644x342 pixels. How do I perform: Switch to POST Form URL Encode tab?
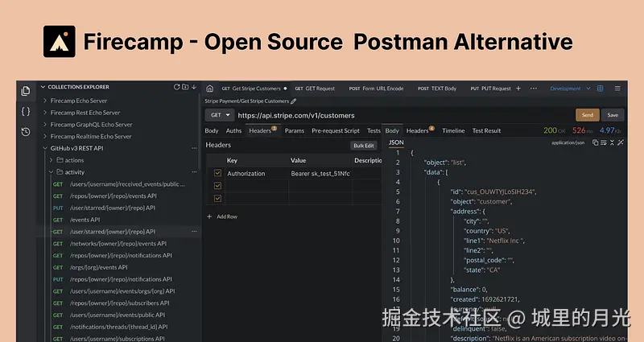pos(376,89)
